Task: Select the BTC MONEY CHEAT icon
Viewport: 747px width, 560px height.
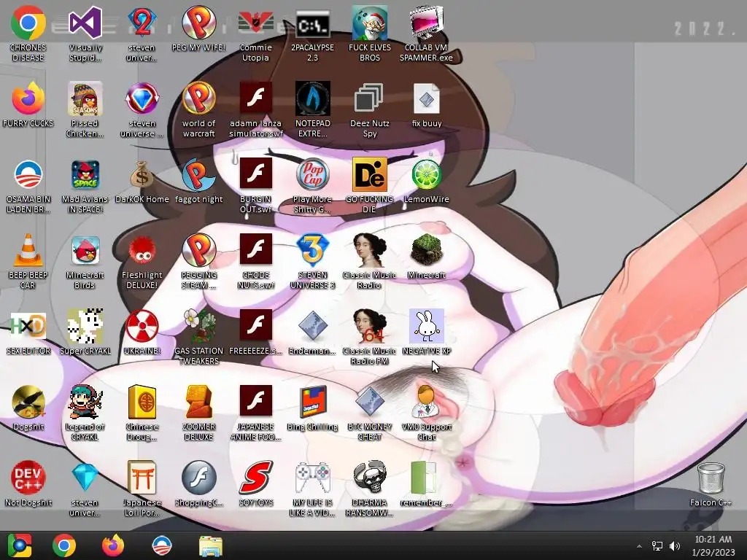Action: [x=369, y=402]
